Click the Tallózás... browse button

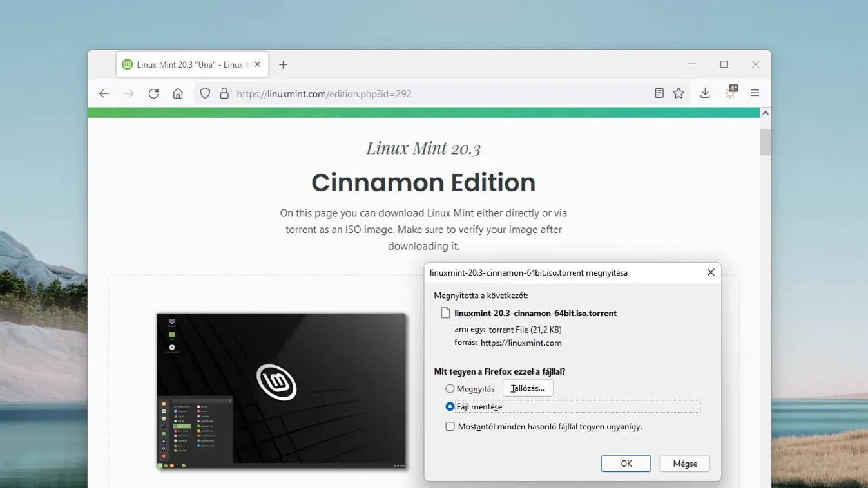[x=528, y=388]
